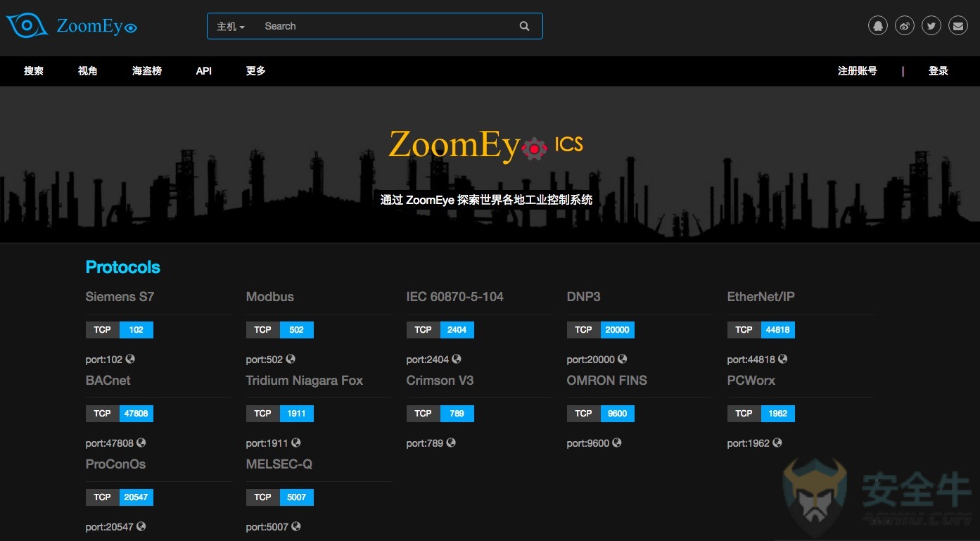Click the port:1911 search link
Viewport: 980px width, 541px height.
pyautogui.click(x=267, y=443)
